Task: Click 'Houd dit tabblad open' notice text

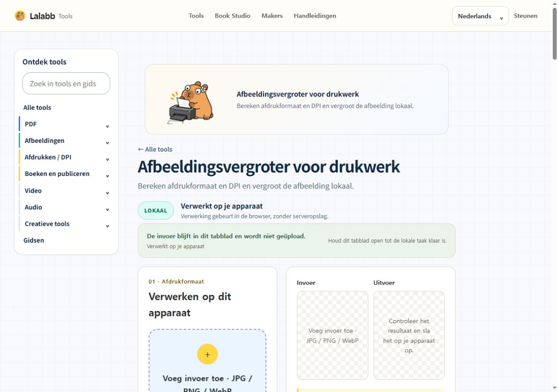Action: pos(387,241)
